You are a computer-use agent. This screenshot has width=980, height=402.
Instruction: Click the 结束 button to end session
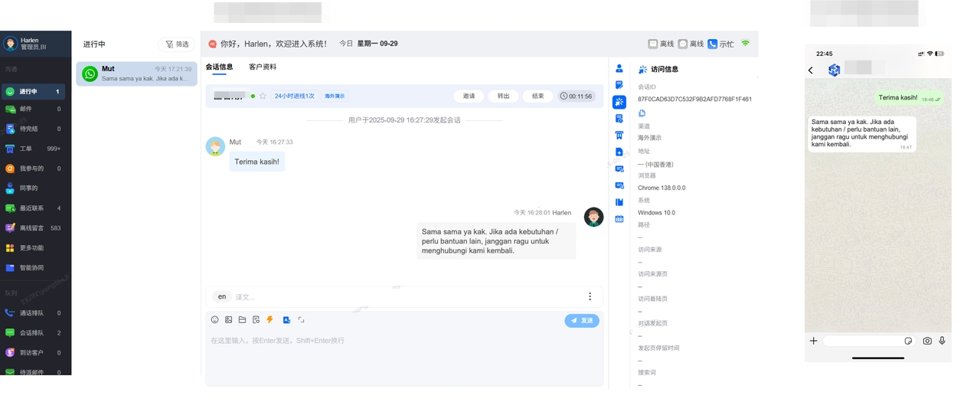(x=537, y=96)
